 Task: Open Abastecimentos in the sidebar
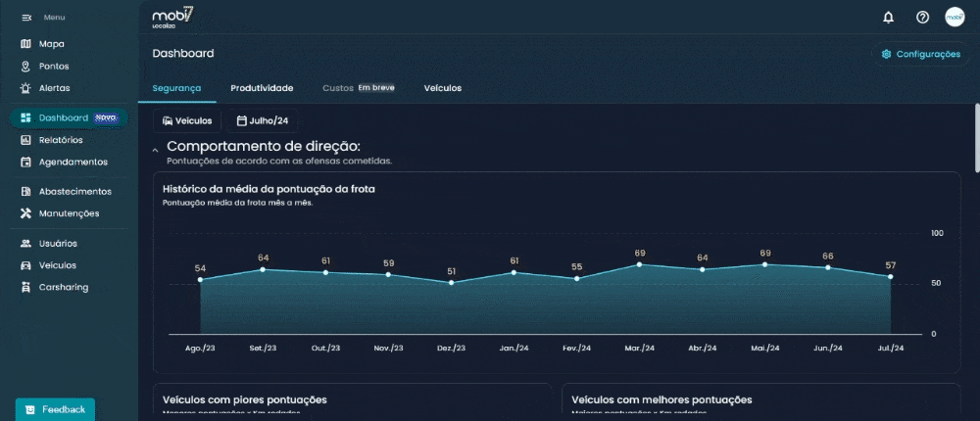pos(74,192)
